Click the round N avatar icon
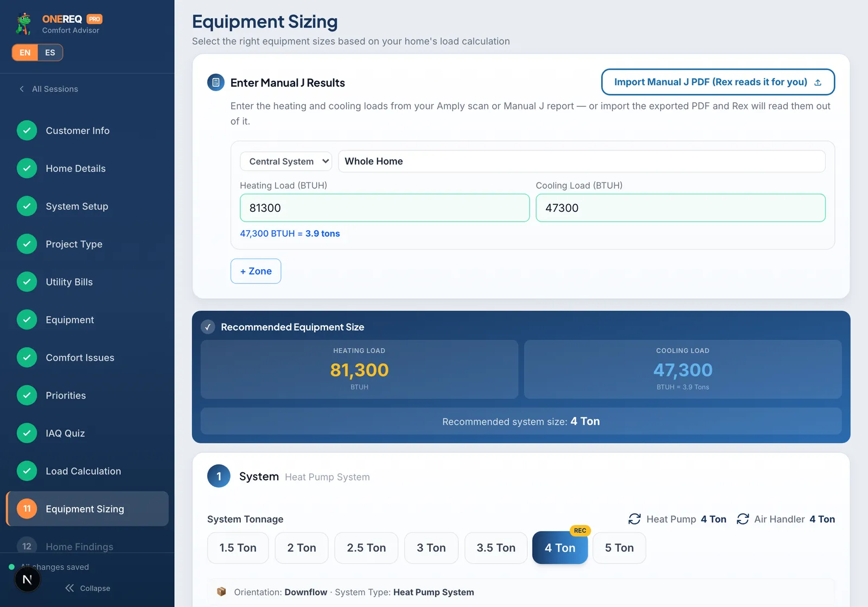The height and width of the screenshot is (607, 868). tap(27, 580)
